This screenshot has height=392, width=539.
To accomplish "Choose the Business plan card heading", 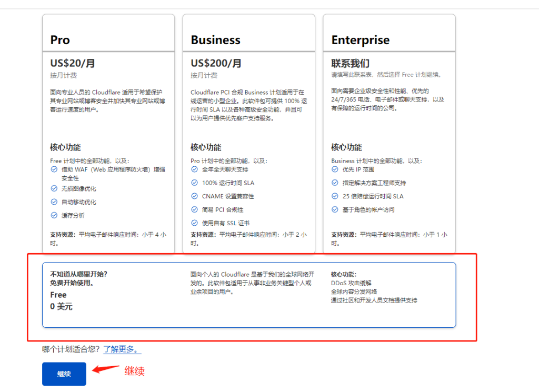I will tap(215, 40).
